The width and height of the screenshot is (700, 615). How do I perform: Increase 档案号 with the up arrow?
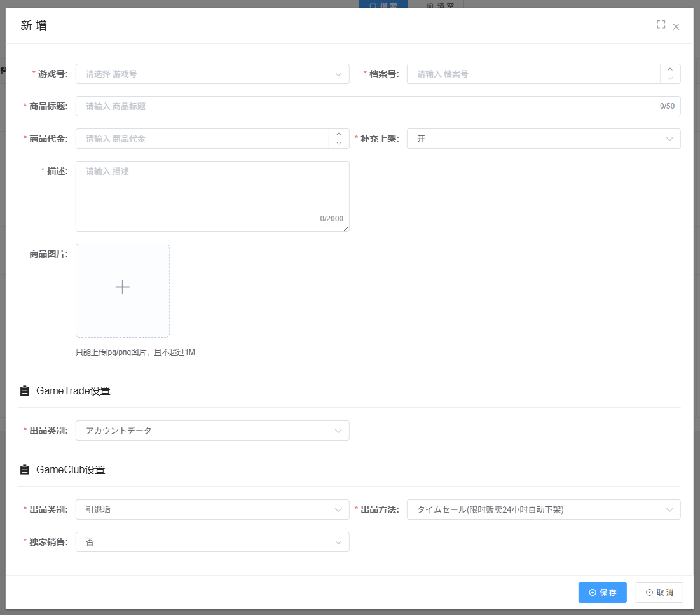pos(670,69)
